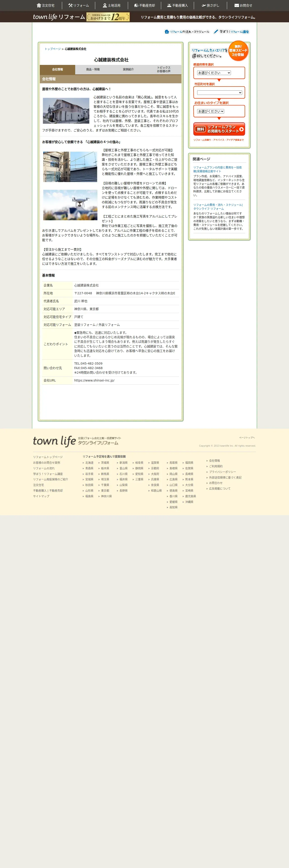Open the お住まいのタイプ dropdown

tap(211, 111)
